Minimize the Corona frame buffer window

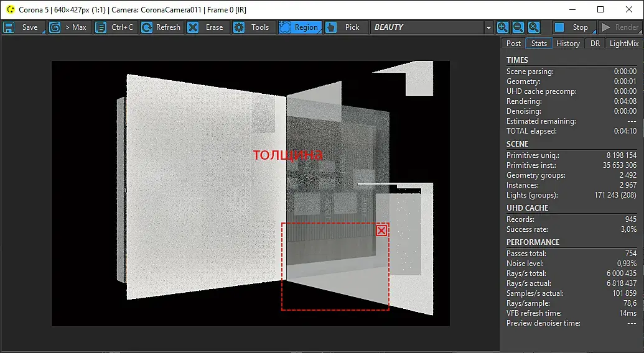pos(573,9)
